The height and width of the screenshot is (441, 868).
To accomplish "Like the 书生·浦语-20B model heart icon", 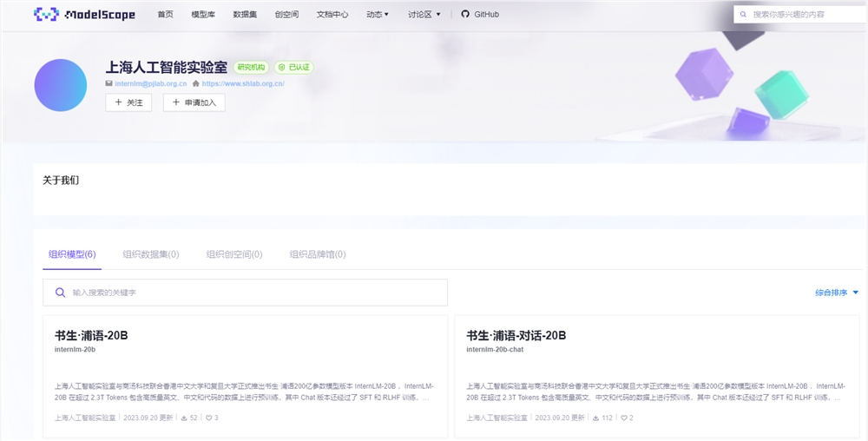I will 208,418.
